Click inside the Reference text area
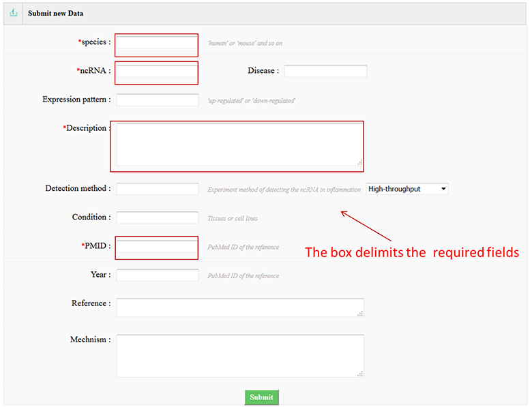532x407 pixels. (239, 307)
